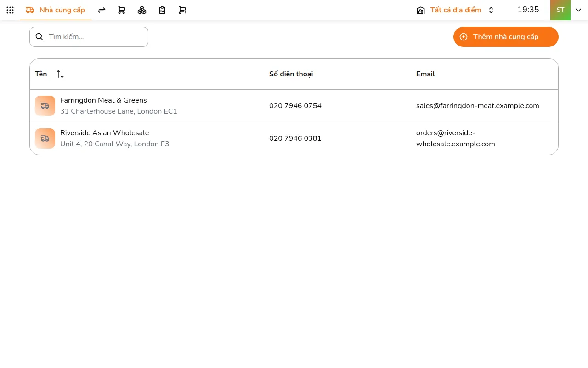Click email sales@farringdon-meat.example.com
The image size is (588, 368).
(478, 106)
